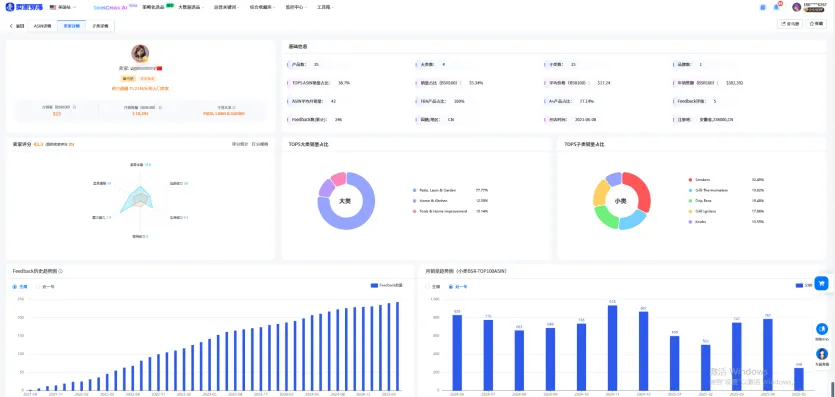Click info icon next to Feedback trend title

[61, 271]
